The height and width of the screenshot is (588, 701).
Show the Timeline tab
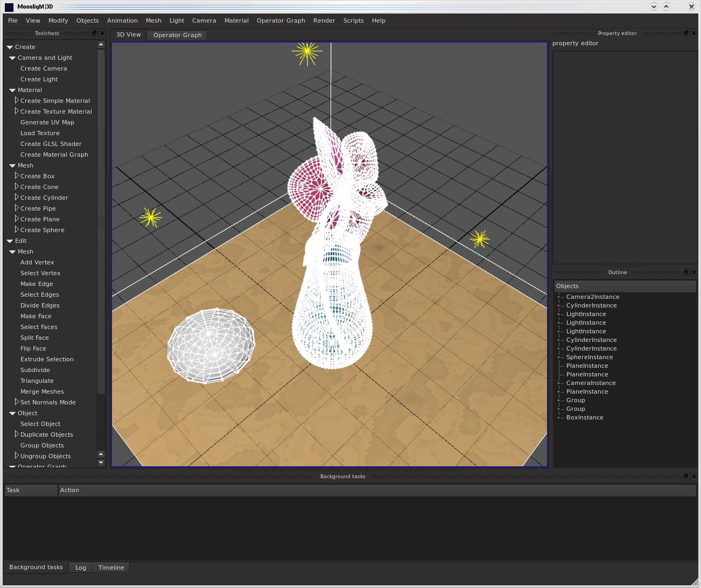click(111, 568)
